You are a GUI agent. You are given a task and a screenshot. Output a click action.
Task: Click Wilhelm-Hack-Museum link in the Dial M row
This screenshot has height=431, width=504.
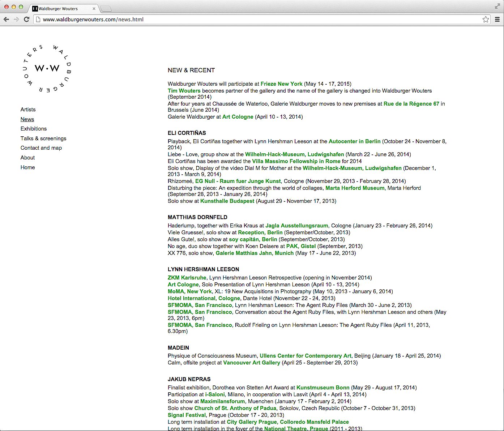click(x=352, y=168)
